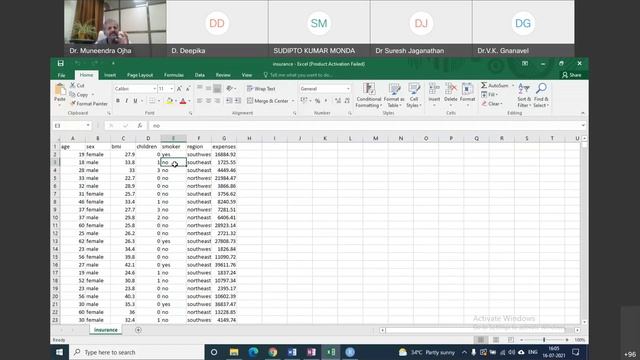Screen dimensions: 640x360
Task: Click the Decrease Decimal icon
Action: coord(347,101)
